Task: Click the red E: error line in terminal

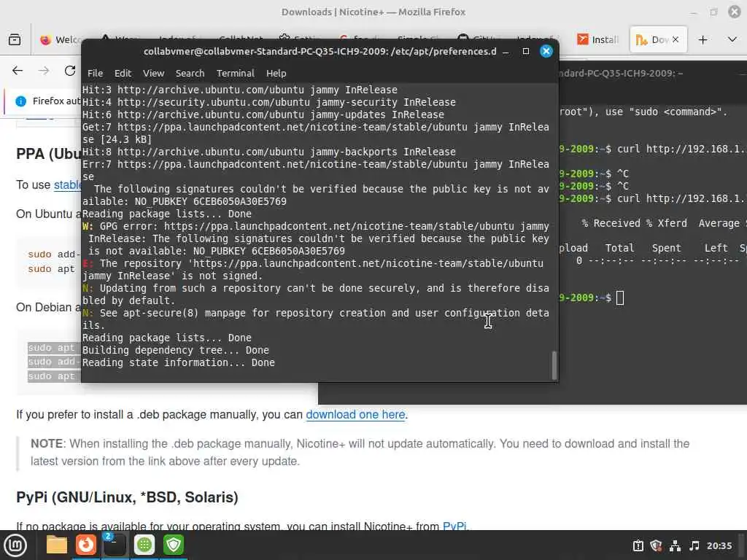Action: (312, 270)
